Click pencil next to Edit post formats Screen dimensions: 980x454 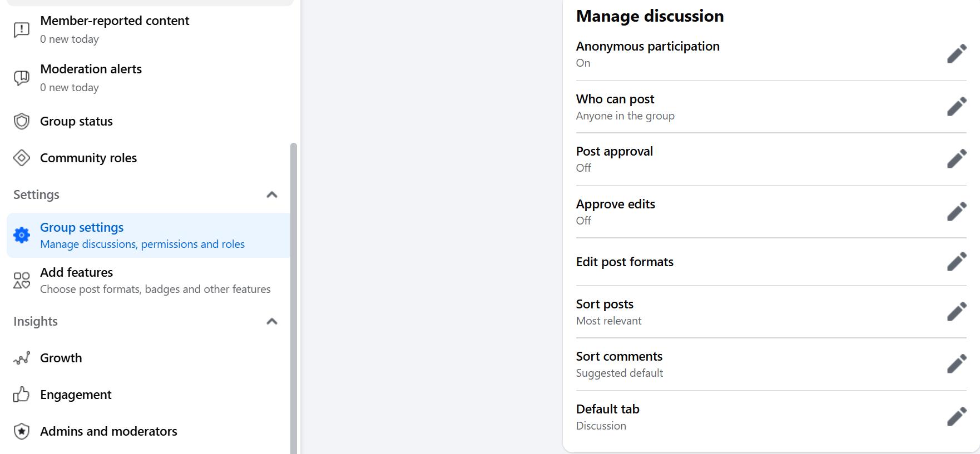956,262
